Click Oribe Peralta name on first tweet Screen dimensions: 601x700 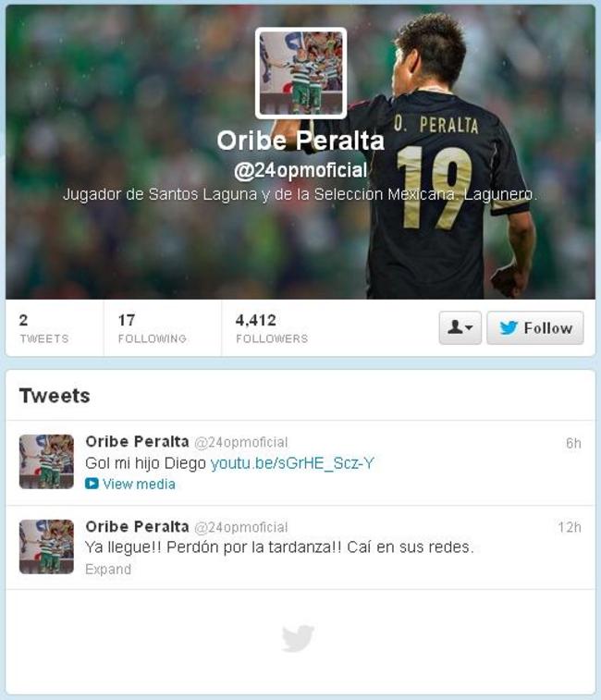(137, 441)
